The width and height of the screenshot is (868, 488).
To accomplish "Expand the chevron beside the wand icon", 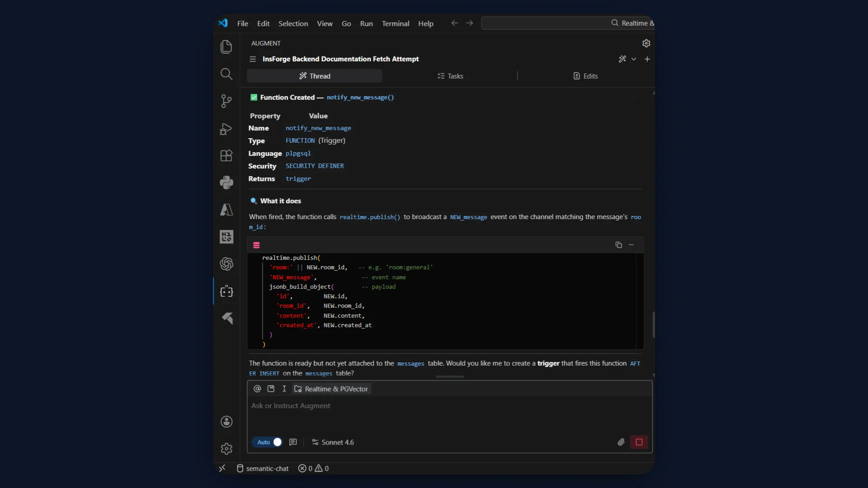I will tap(634, 59).
